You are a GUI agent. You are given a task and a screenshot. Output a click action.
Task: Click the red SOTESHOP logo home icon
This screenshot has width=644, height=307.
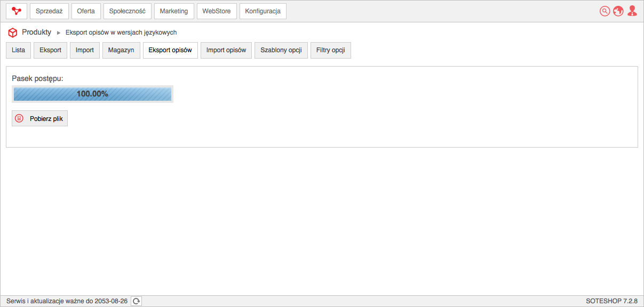pyautogui.click(x=17, y=11)
